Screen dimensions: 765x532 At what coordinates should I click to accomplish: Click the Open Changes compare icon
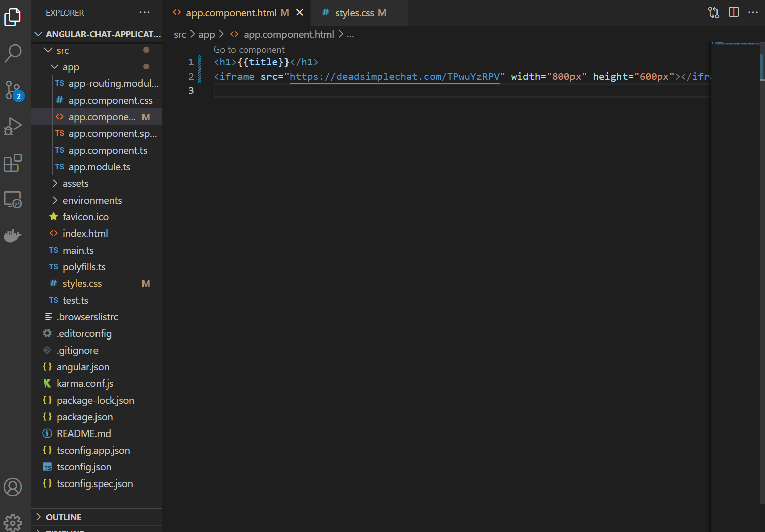click(x=713, y=13)
